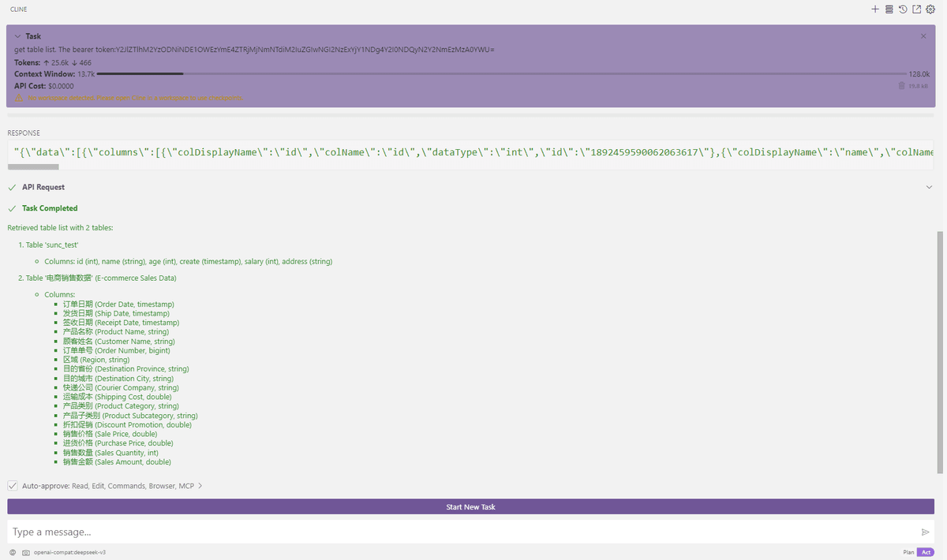947x560 pixels.
Task: Expand the Auto-approve options arrow
Action: [200, 486]
